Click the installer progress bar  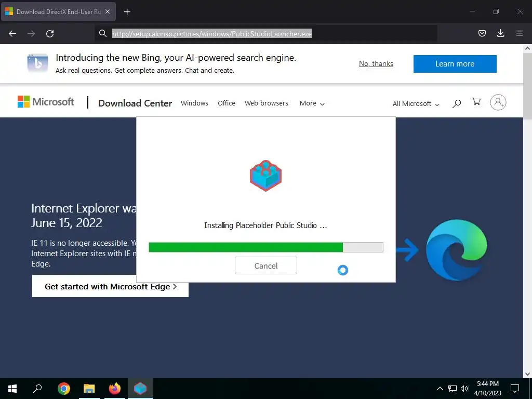pos(265,247)
